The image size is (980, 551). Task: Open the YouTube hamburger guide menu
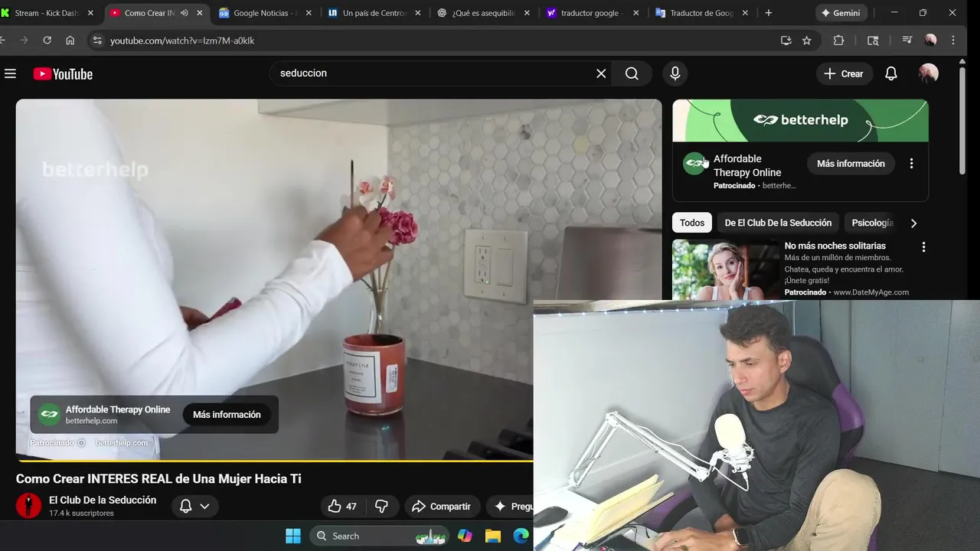[10, 73]
